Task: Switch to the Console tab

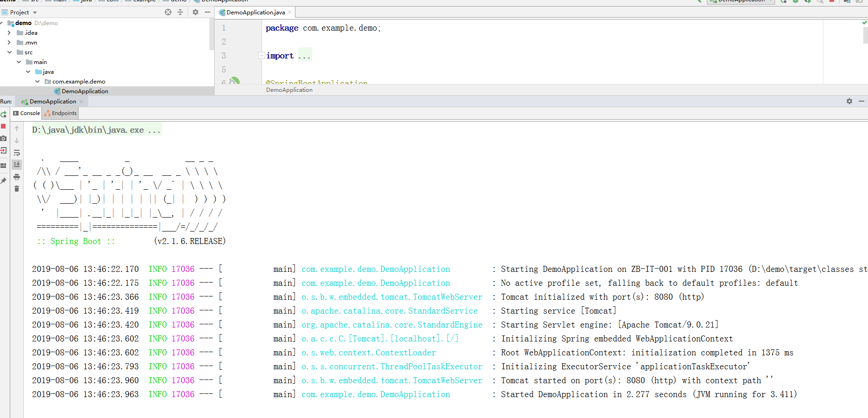Action: [x=26, y=113]
